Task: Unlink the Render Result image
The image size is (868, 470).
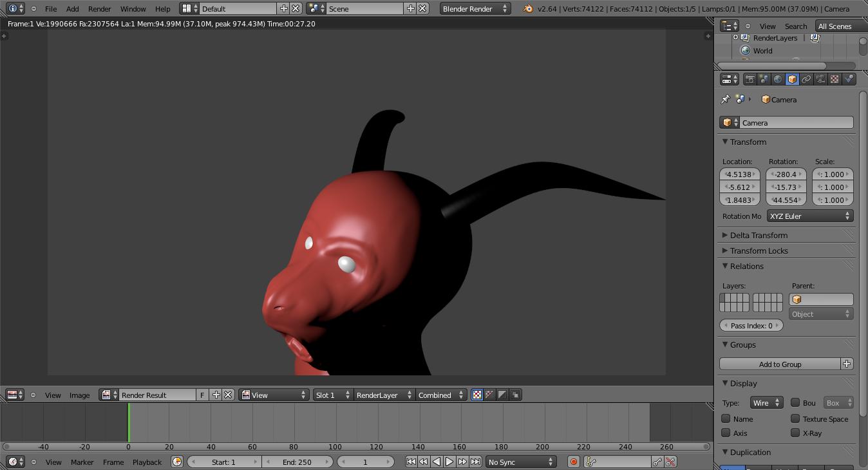Action: pos(228,395)
